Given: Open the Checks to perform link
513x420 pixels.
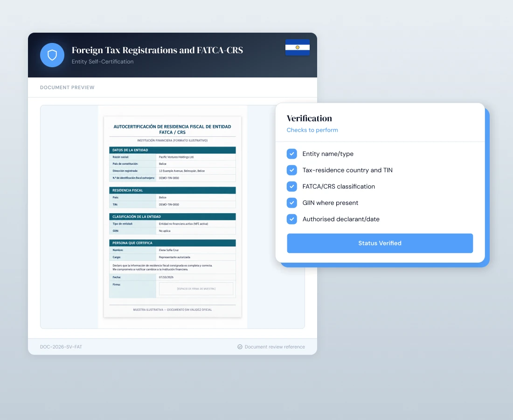Looking at the screenshot, I should tap(312, 130).
